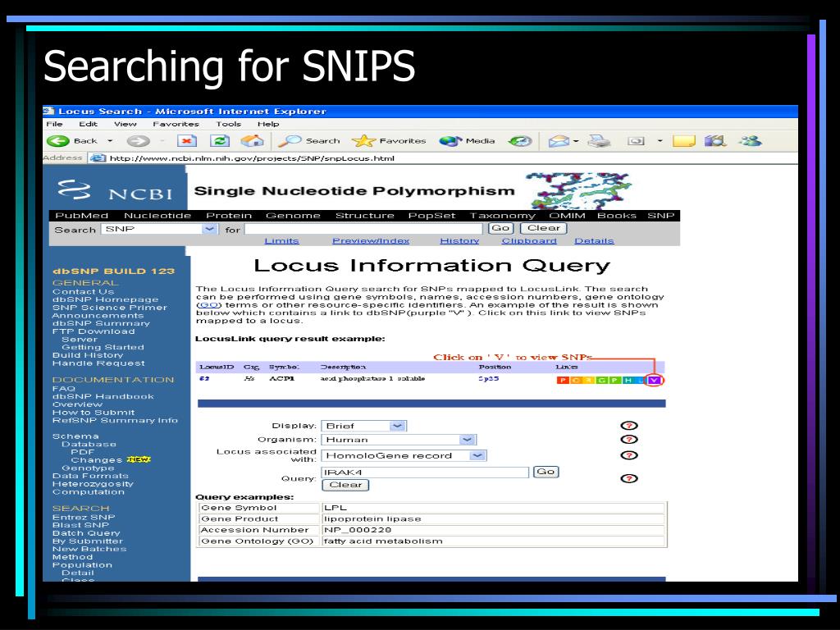Select Nucleotide in the NCBI navigation bar
Image resolution: width=840 pixels, height=630 pixels.
[x=157, y=216]
